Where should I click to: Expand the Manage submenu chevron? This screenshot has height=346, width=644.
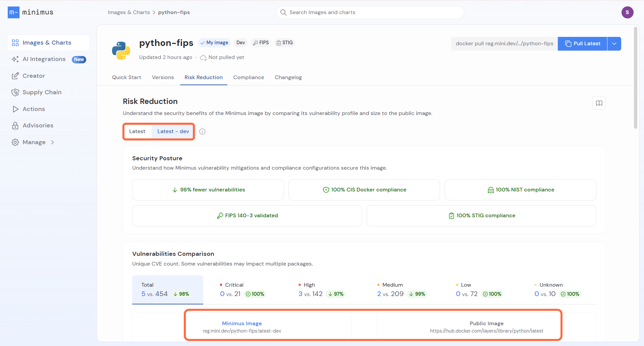(x=52, y=142)
